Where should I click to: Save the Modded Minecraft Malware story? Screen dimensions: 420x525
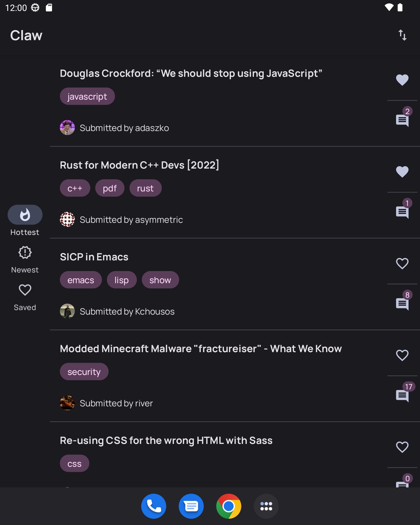402,355
